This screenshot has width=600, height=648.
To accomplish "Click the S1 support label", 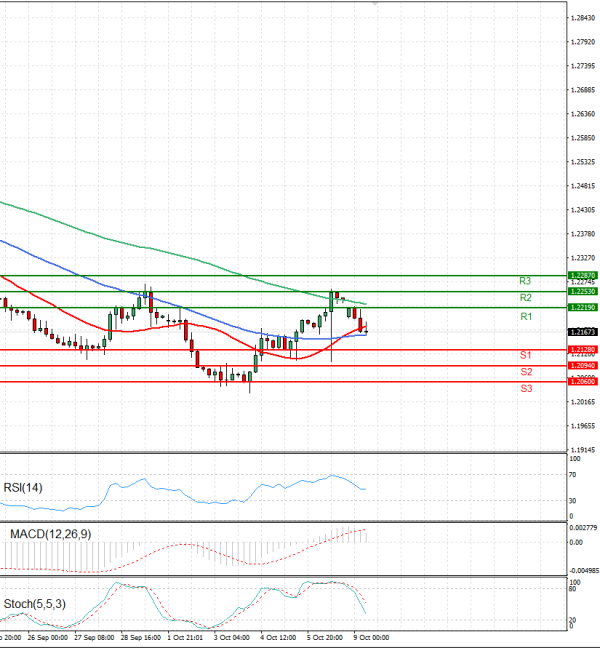I will coord(526,355).
